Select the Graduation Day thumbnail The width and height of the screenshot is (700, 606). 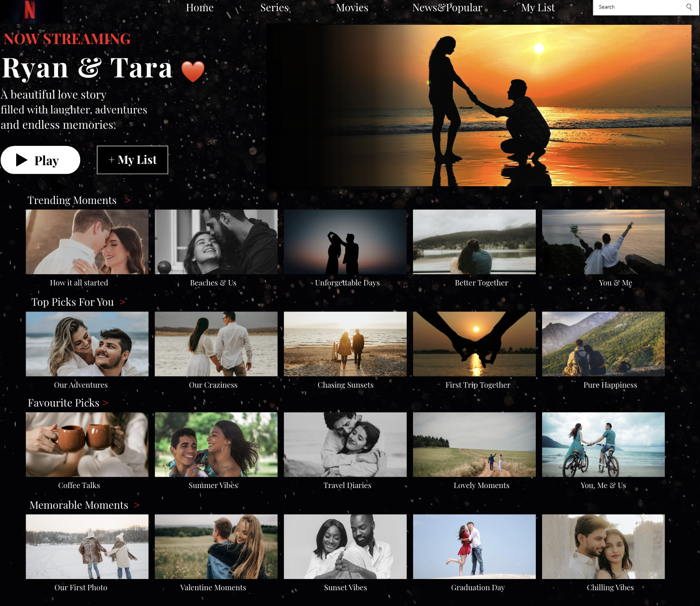click(474, 547)
